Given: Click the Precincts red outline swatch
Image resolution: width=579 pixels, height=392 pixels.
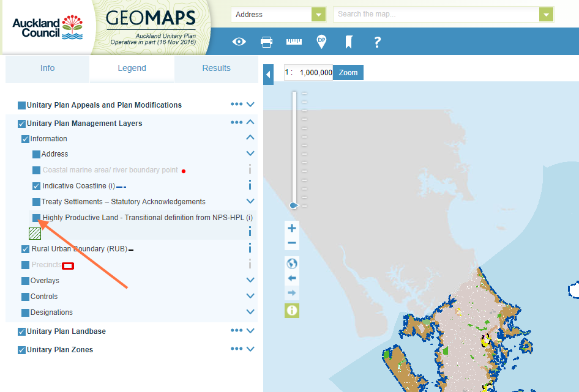Looking at the screenshot, I should [x=68, y=266].
